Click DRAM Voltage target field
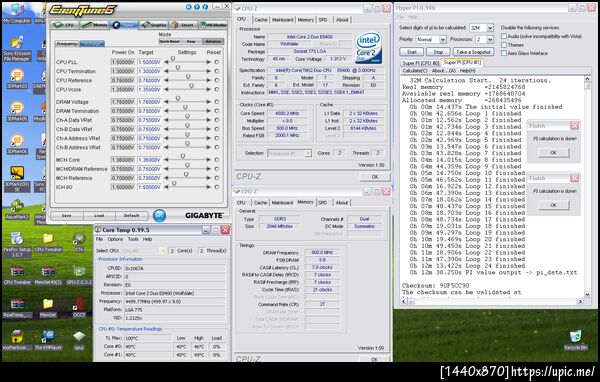The height and width of the screenshot is (382, 600). point(150,102)
